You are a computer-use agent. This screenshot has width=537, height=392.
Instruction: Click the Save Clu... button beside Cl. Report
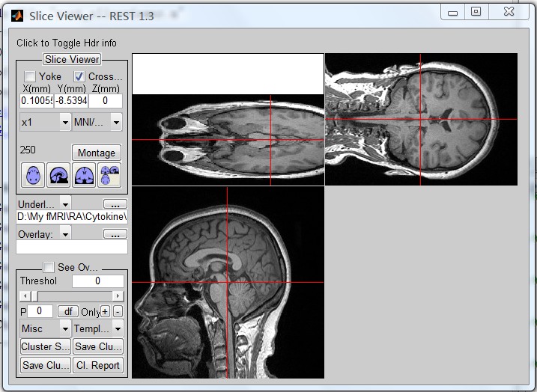tap(46, 365)
